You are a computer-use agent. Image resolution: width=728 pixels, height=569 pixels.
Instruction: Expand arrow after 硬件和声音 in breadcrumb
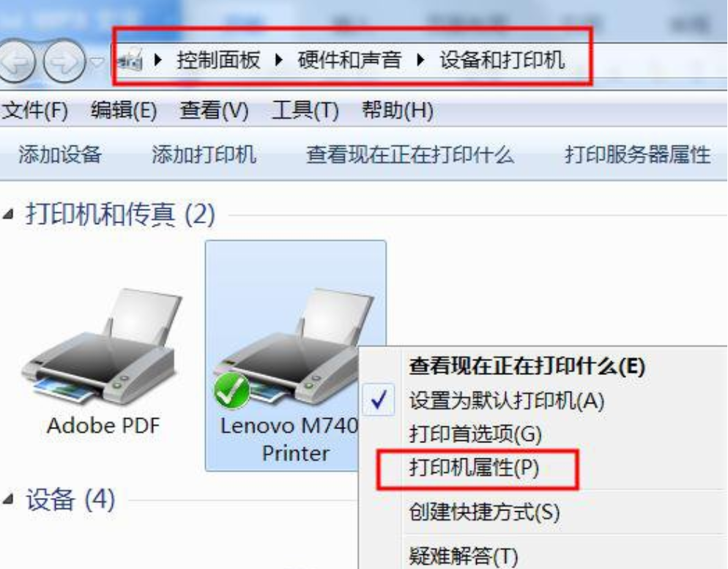421,60
